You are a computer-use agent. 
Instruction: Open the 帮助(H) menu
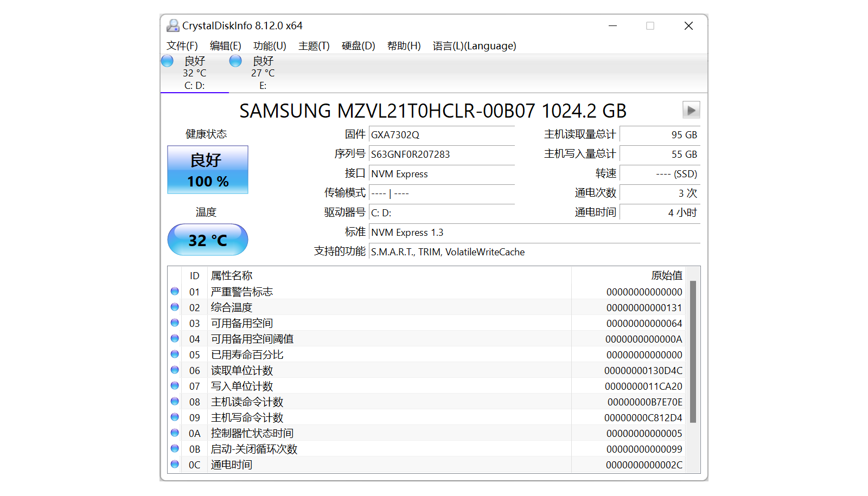click(x=404, y=46)
